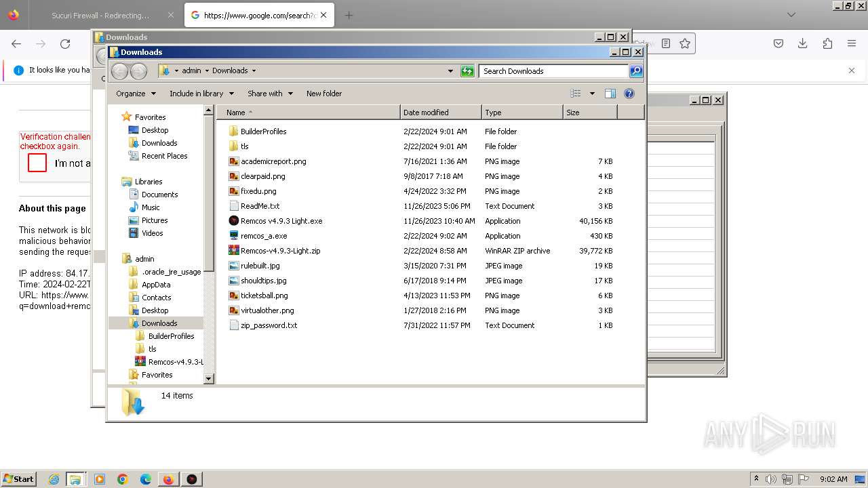
Task: Toggle the preview pane icon
Action: (610, 94)
